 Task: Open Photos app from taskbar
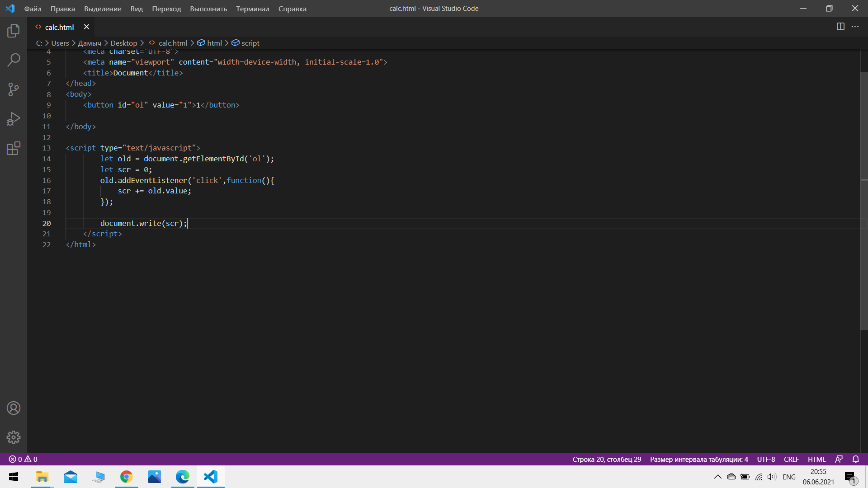[x=155, y=477]
